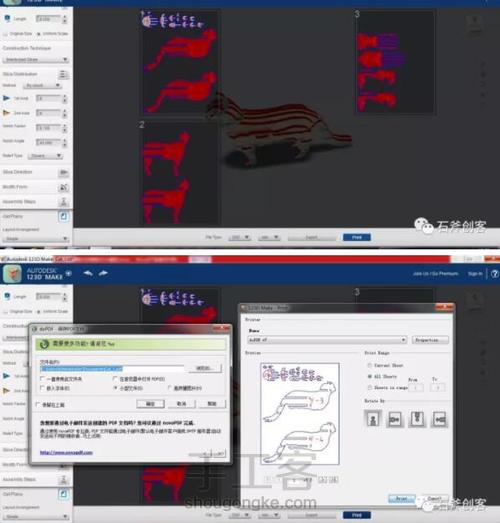
Task: Click Cancel button in Print dialog
Action: (435, 499)
